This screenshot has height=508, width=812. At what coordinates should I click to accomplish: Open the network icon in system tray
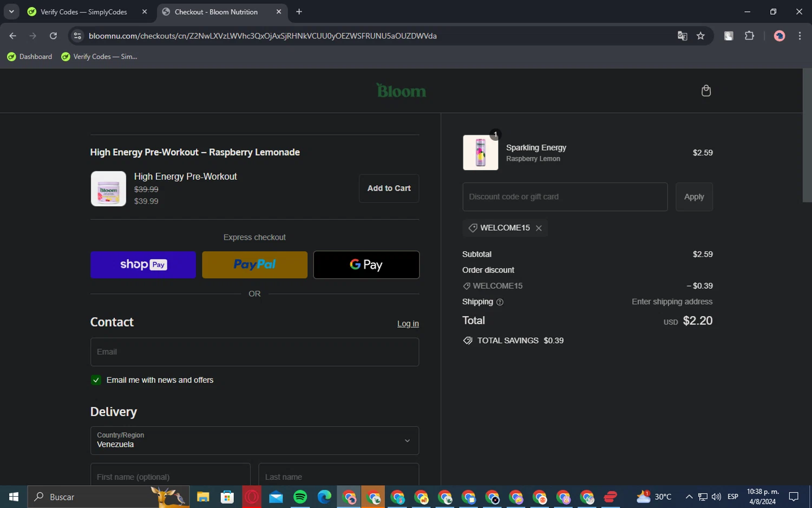pyautogui.click(x=703, y=497)
